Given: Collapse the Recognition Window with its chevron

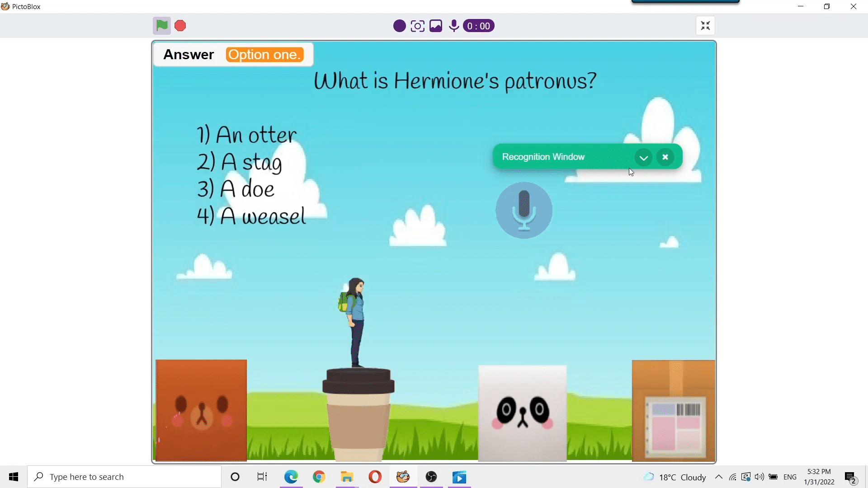Looking at the screenshot, I should pyautogui.click(x=643, y=157).
